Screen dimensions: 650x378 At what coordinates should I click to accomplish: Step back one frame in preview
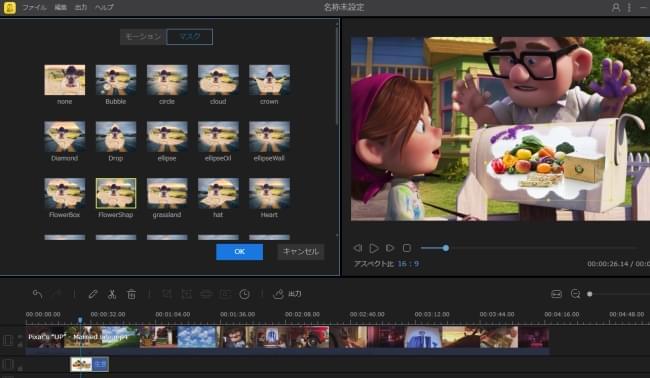click(x=358, y=248)
